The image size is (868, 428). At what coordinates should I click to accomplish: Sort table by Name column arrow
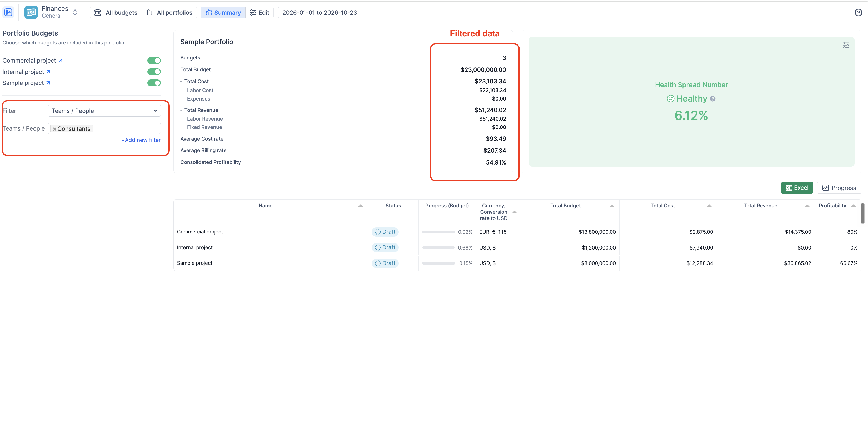click(360, 206)
